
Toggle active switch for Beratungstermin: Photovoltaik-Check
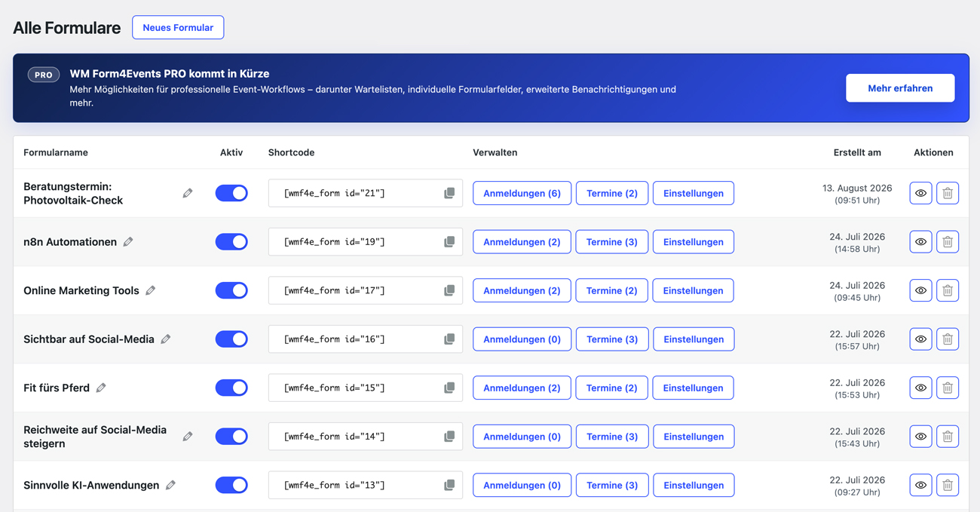point(231,193)
